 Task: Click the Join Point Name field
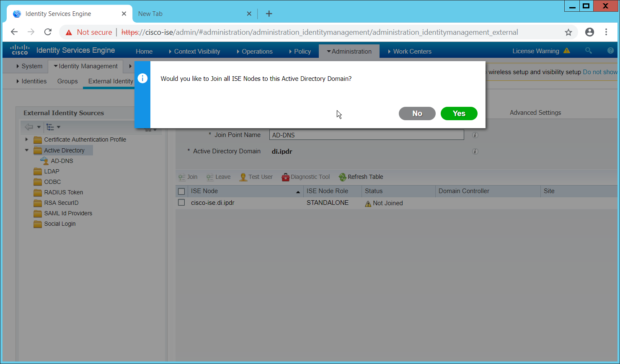coord(366,135)
